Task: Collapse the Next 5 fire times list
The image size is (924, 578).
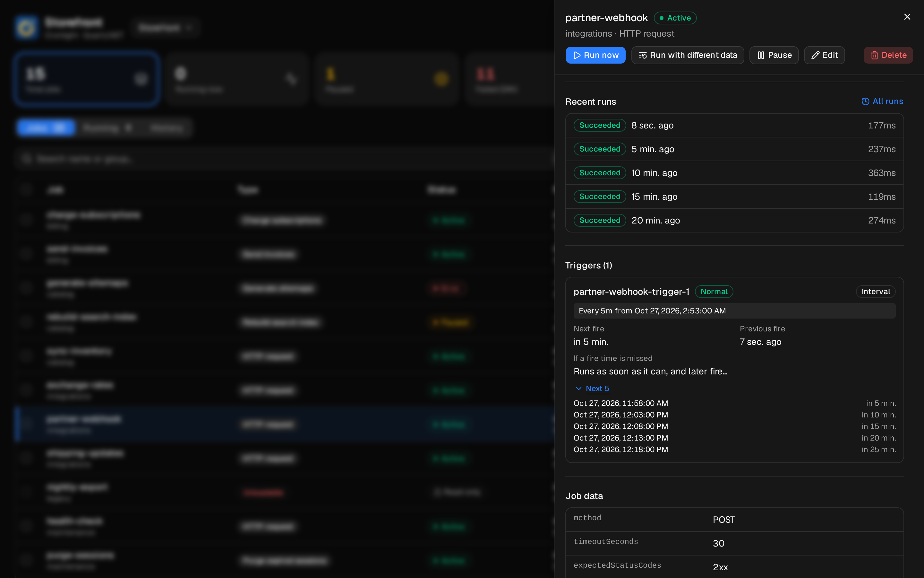Action: point(578,389)
